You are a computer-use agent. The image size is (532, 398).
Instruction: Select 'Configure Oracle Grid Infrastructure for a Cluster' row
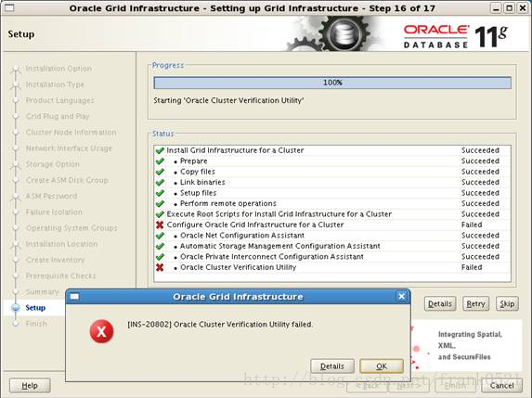coord(332,225)
